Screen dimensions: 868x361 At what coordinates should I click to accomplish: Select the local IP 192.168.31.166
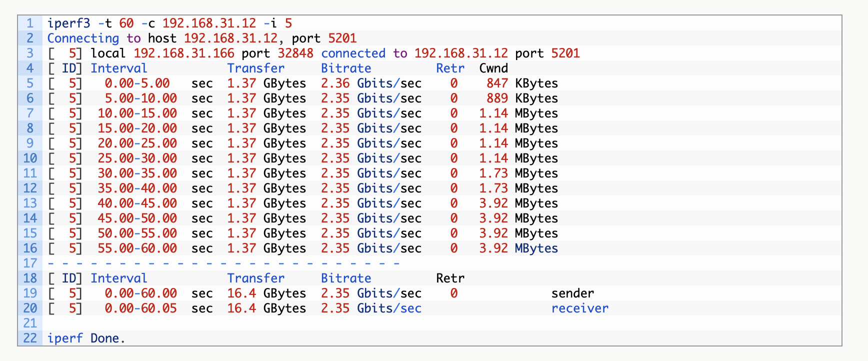(x=184, y=53)
